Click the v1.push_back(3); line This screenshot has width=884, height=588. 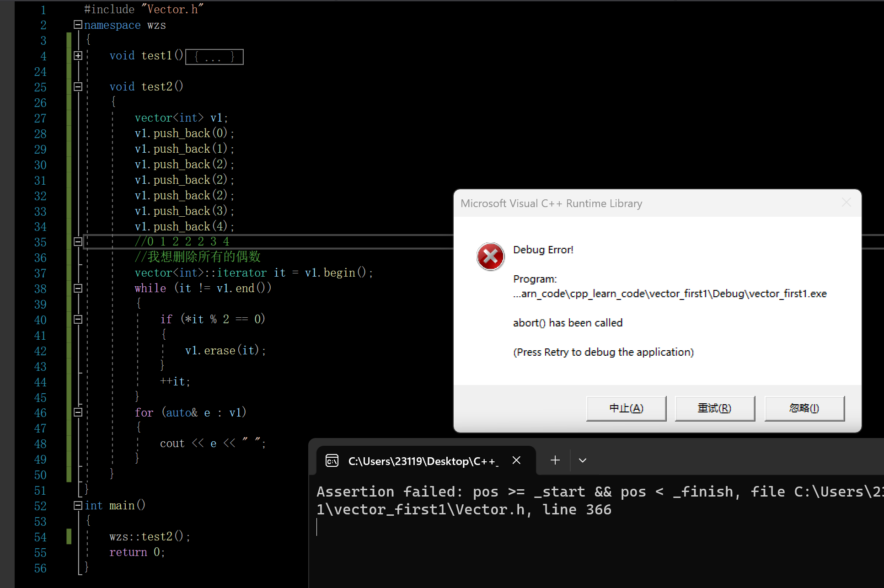click(x=184, y=211)
